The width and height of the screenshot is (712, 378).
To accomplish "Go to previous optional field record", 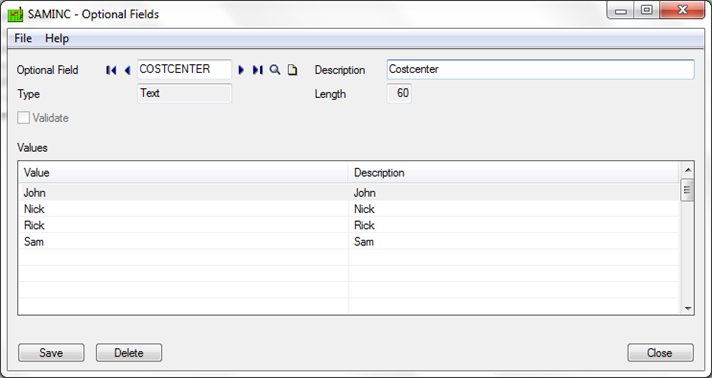I will tap(127, 70).
